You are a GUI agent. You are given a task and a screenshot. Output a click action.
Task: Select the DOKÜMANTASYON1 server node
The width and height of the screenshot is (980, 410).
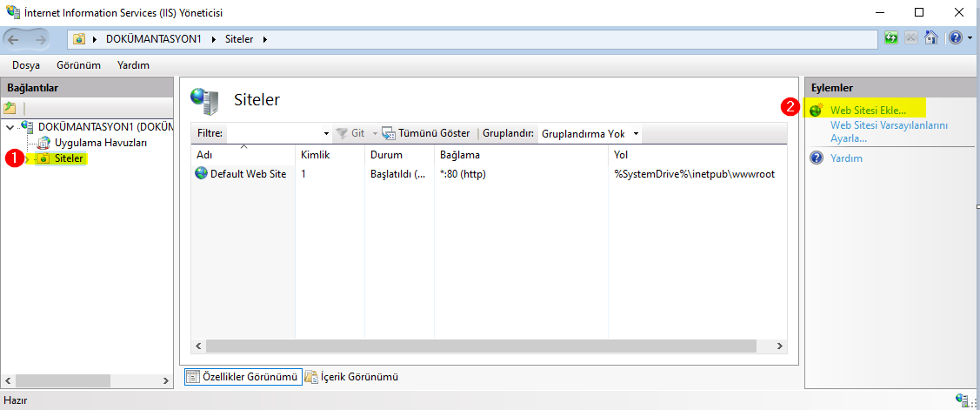coord(105,127)
